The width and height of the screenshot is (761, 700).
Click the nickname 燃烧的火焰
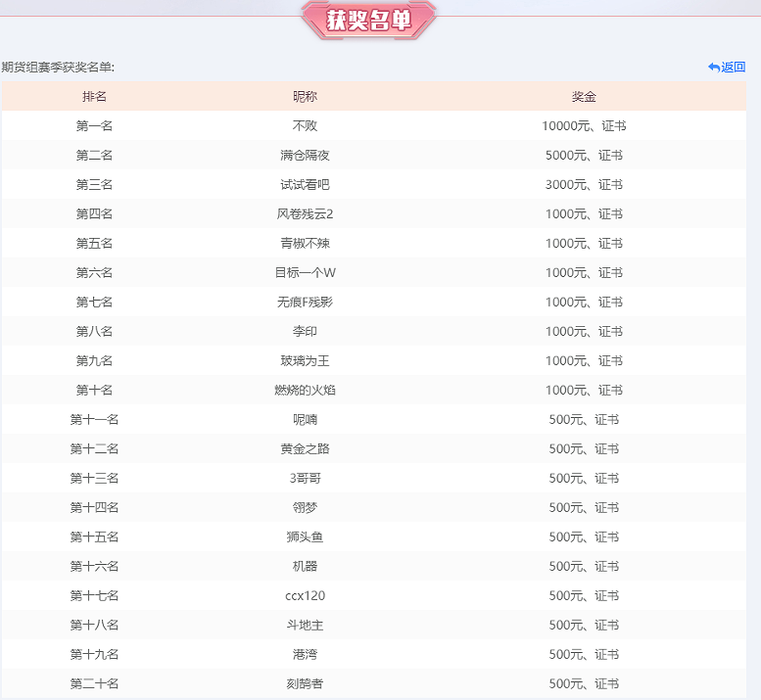click(x=305, y=391)
